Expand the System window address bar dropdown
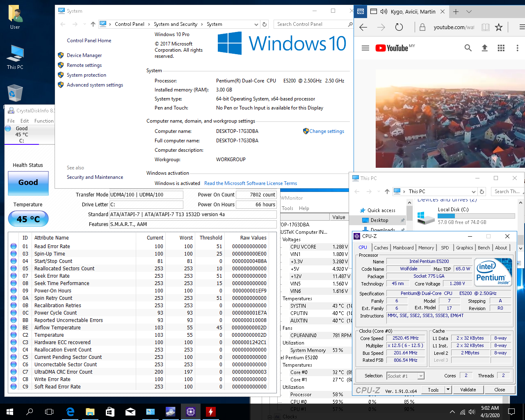Screen dimensions: 525x420 (x=256, y=24)
